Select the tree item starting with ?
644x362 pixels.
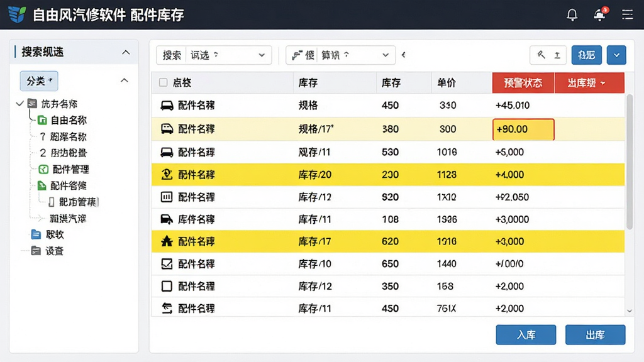coord(64,136)
